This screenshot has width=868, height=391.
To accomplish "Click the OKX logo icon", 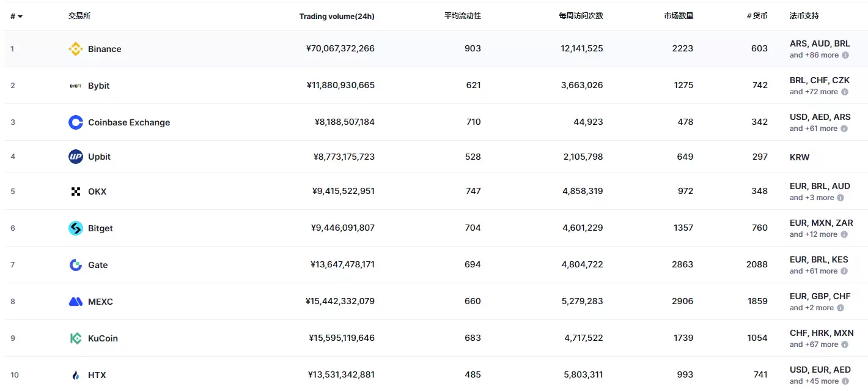I will coord(75,192).
